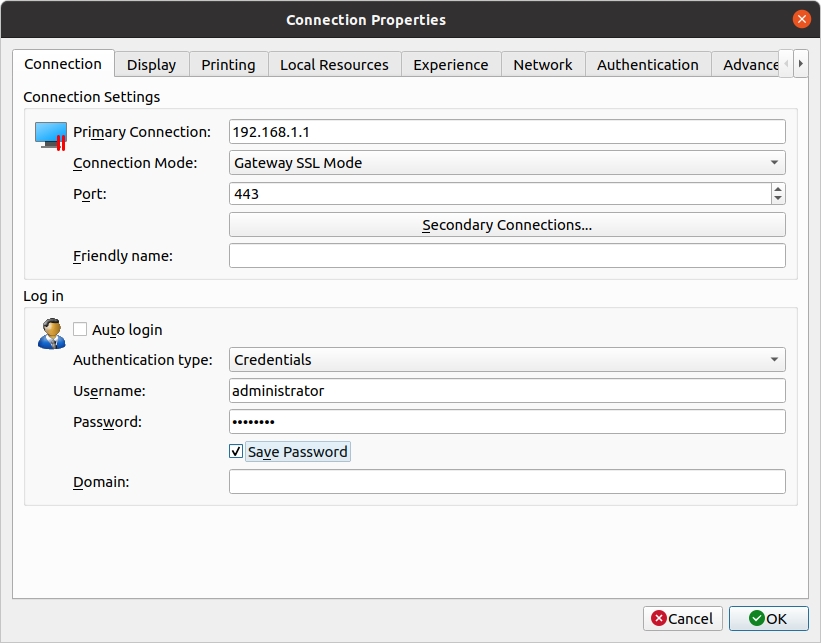Go to the Network tab
821x643 pixels.
(543, 65)
